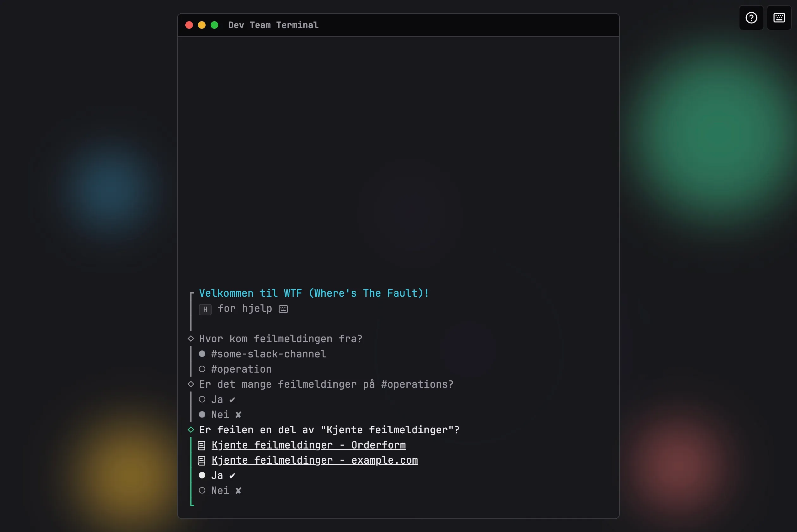This screenshot has width=797, height=532.
Task: Click small keyboard icon beside 'for hjelp'
Action: click(x=283, y=309)
